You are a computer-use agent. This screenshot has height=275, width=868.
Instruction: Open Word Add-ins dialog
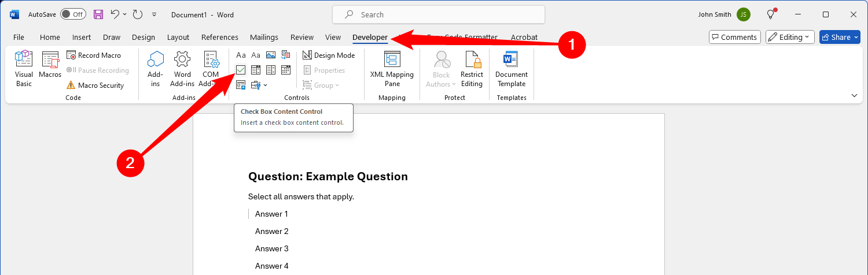(182, 69)
